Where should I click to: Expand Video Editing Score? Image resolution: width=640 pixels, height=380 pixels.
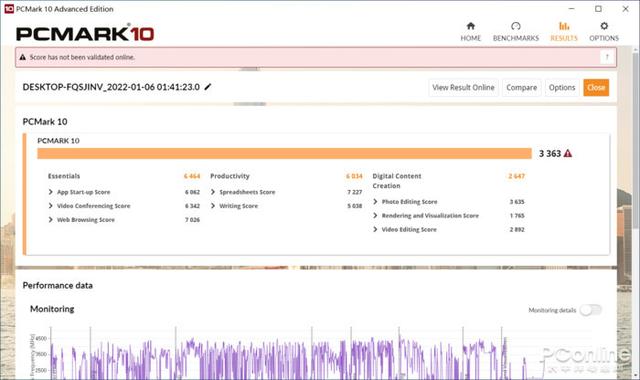tap(376, 229)
